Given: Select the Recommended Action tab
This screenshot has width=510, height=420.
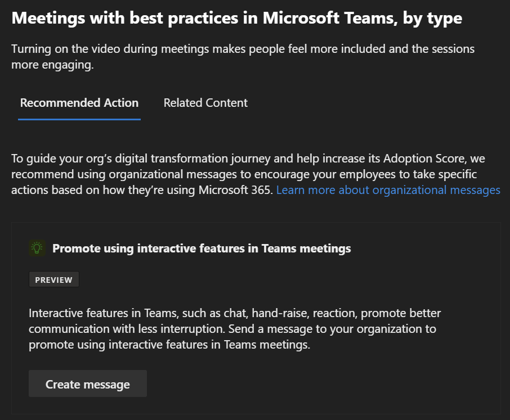Looking at the screenshot, I should [79, 103].
